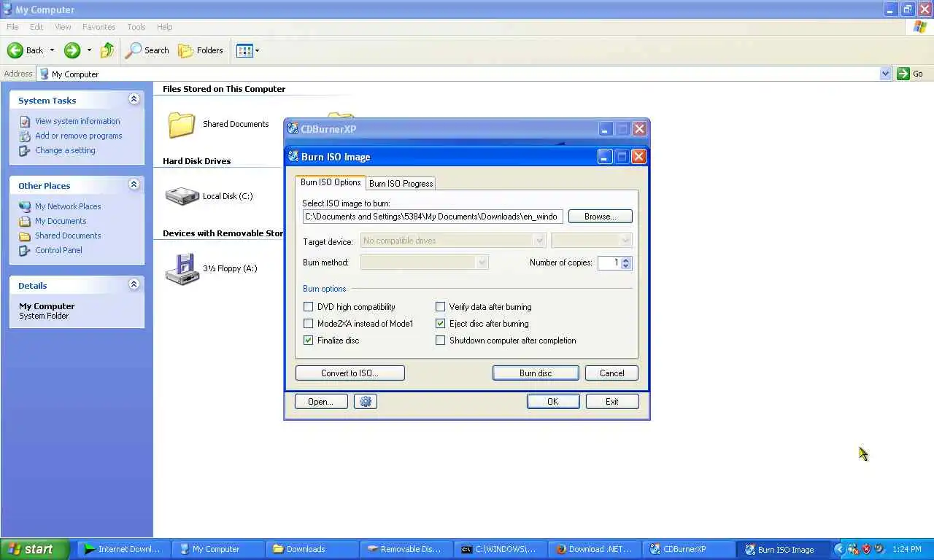Click Change a setting link
The height and width of the screenshot is (560, 934).
coord(65,150)
